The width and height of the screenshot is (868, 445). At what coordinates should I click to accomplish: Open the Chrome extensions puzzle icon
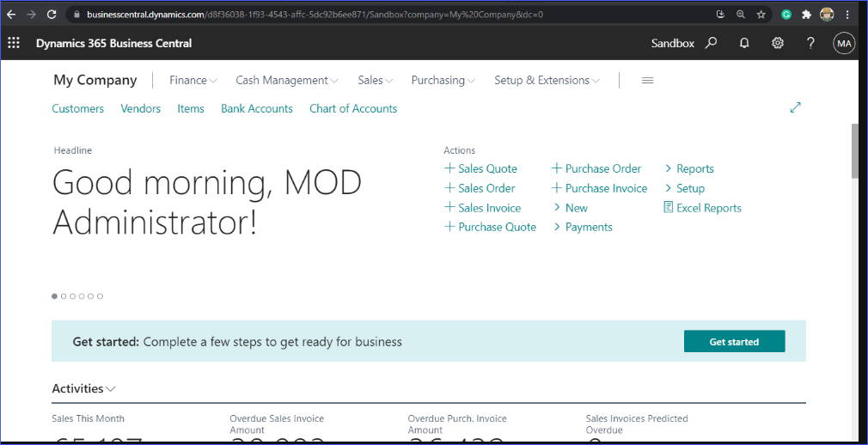coord(807,15)
